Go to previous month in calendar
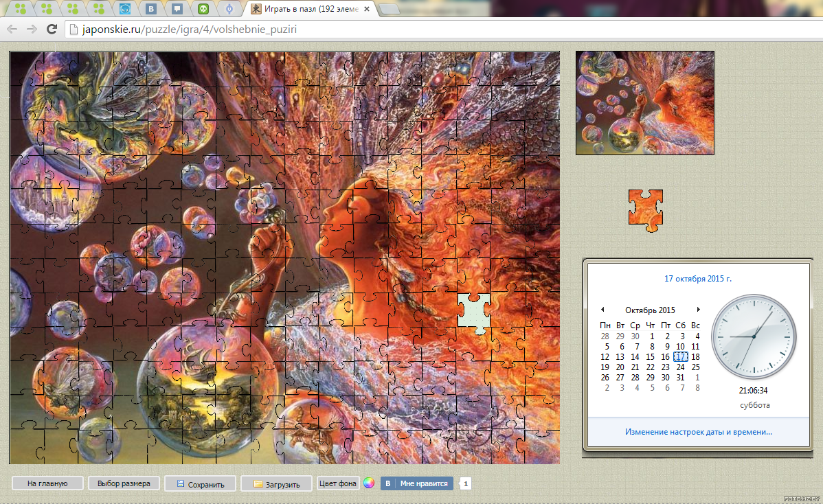The height and width of the screenshot is (504, 823). pos(602,310)
